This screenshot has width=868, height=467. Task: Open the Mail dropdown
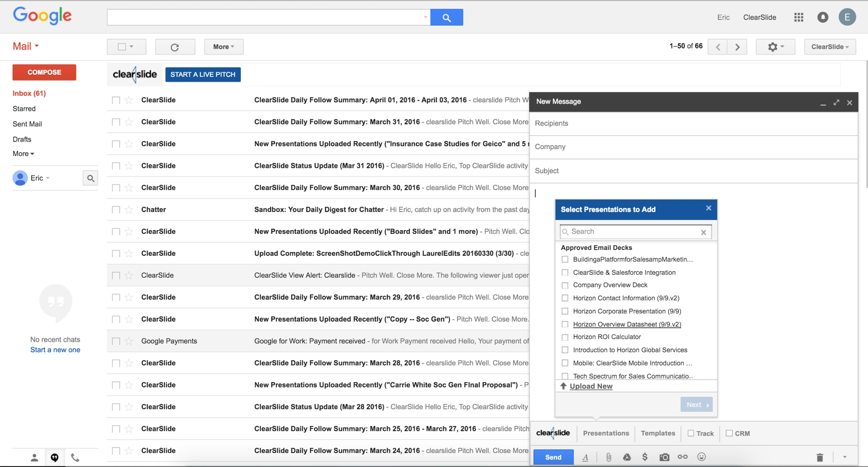[x=26, y=46]
